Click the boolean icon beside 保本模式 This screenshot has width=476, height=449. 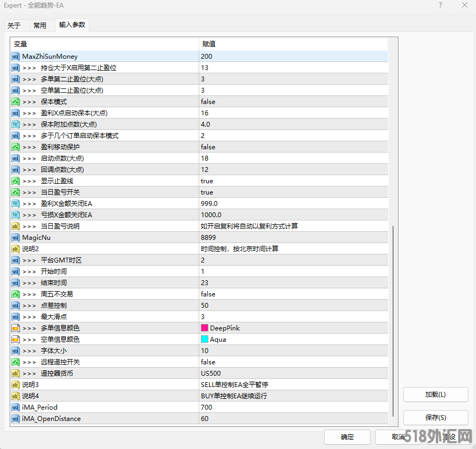point(16,102)
